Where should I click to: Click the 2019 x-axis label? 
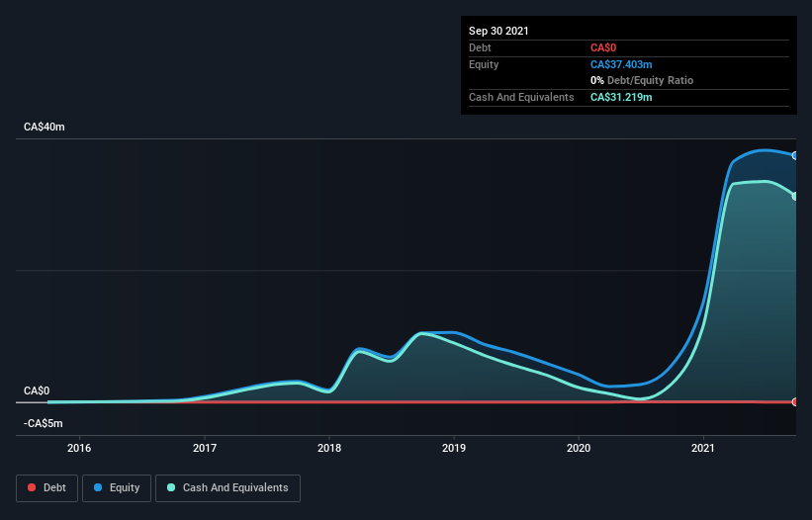click(x=454, y=448)
